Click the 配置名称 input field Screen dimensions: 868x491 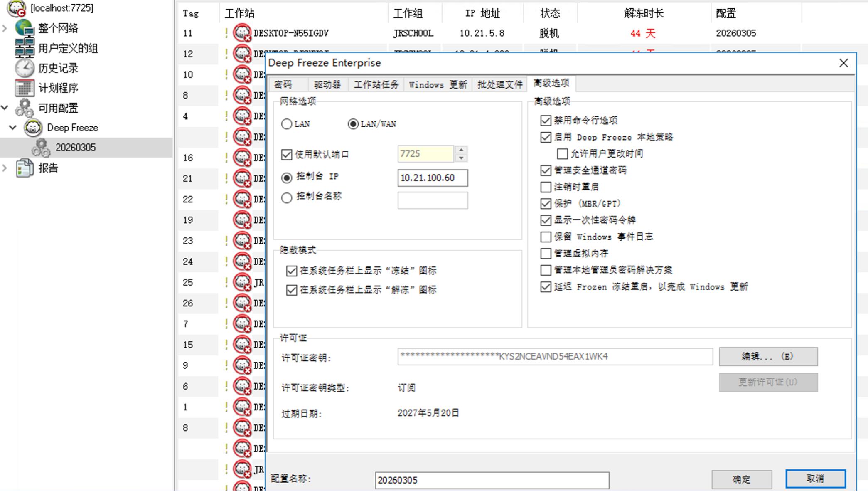[x=492, y=480]
